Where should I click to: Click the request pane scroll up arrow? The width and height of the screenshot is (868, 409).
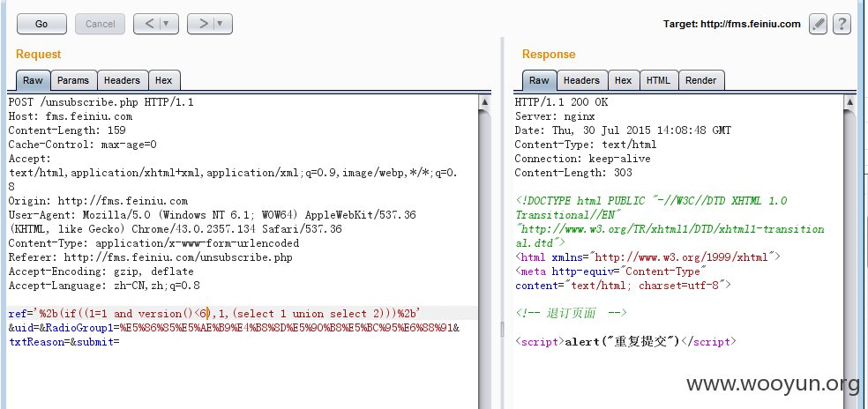point(484,102)
